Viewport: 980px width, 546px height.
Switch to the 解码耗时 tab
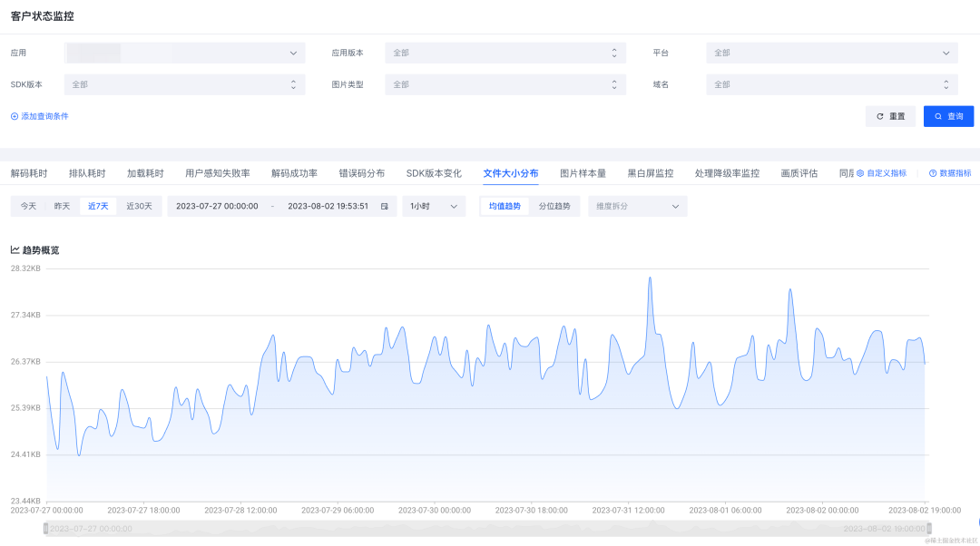point(29,173)
